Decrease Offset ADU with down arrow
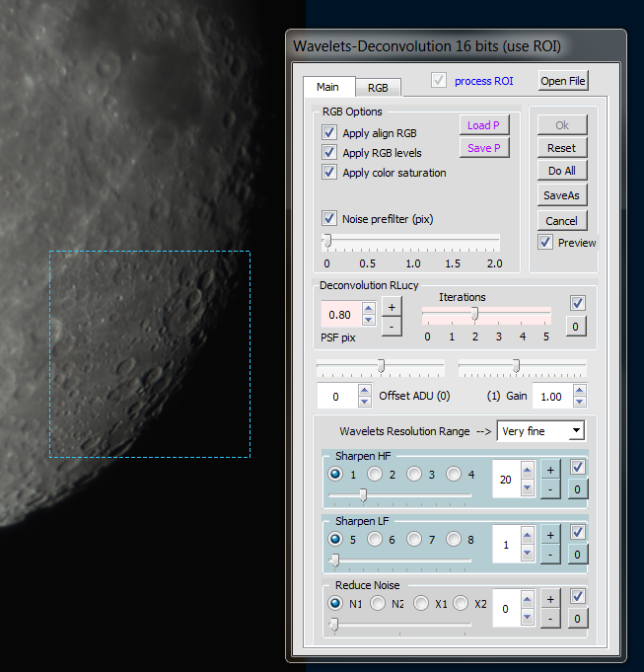The image size is (644, 672). 364,402
